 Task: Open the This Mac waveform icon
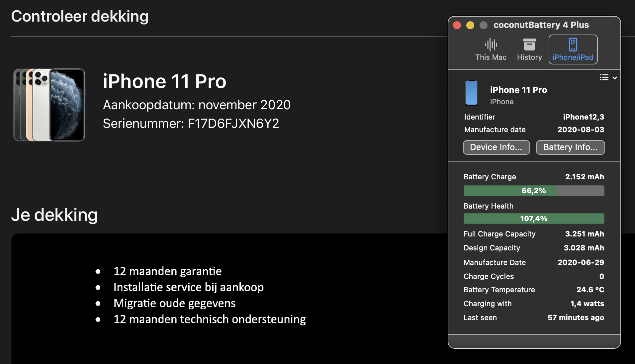click(491, 45)
